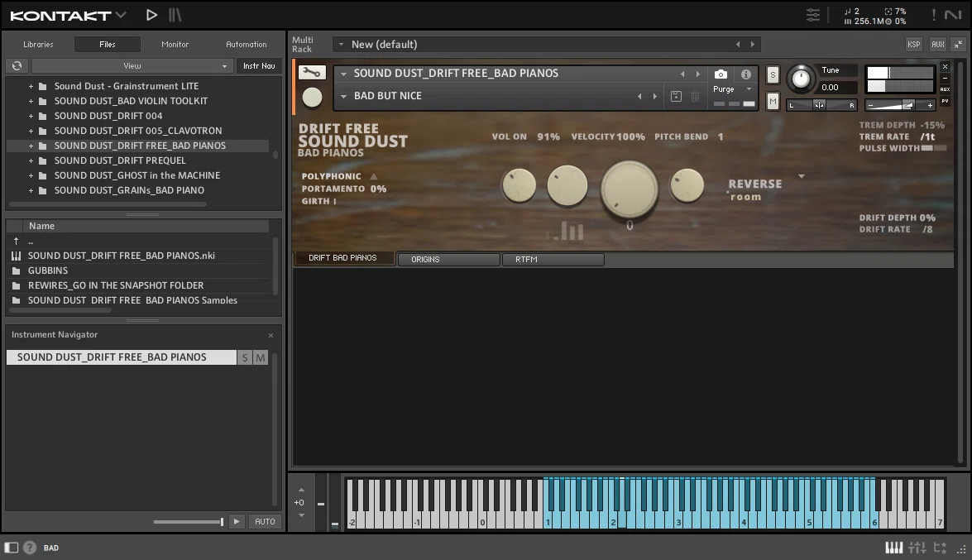This screenshot has height=560, width=972.
Task: Click the exclamation warning icon
Action: [934, 15]
